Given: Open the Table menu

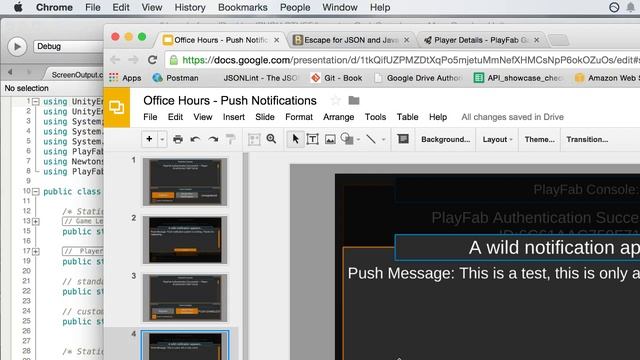Looking at the screenshot, I should coord(407,117).
